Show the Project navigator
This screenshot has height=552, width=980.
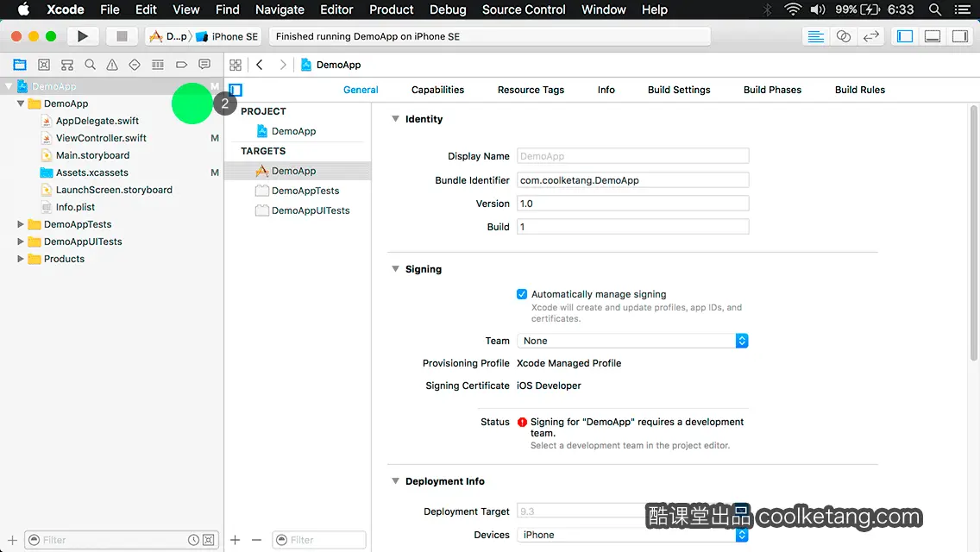[x=20, y=65]
